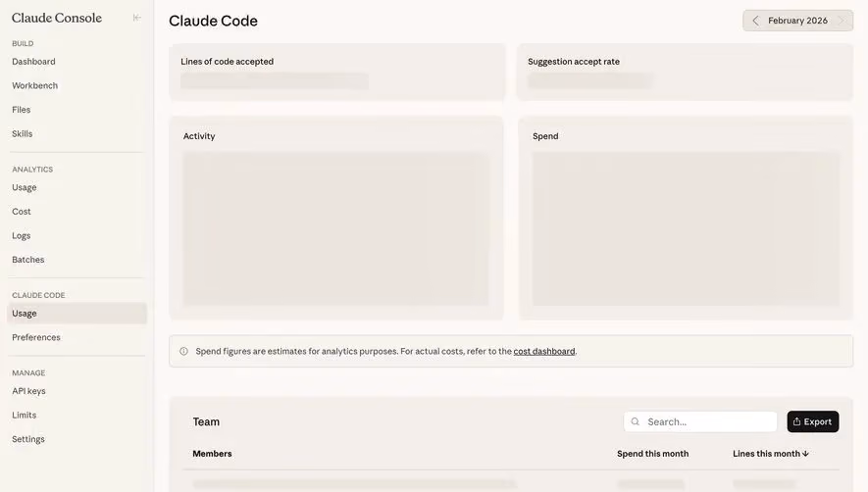Click the Lines of code accepted card
This screenshot has height=492, width=868.
tap(337, 72)
